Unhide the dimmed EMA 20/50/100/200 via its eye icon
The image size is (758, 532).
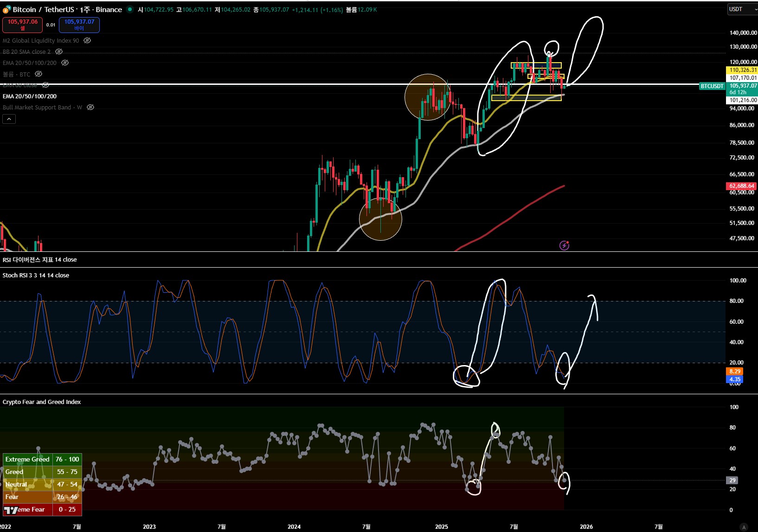[65, 63]
